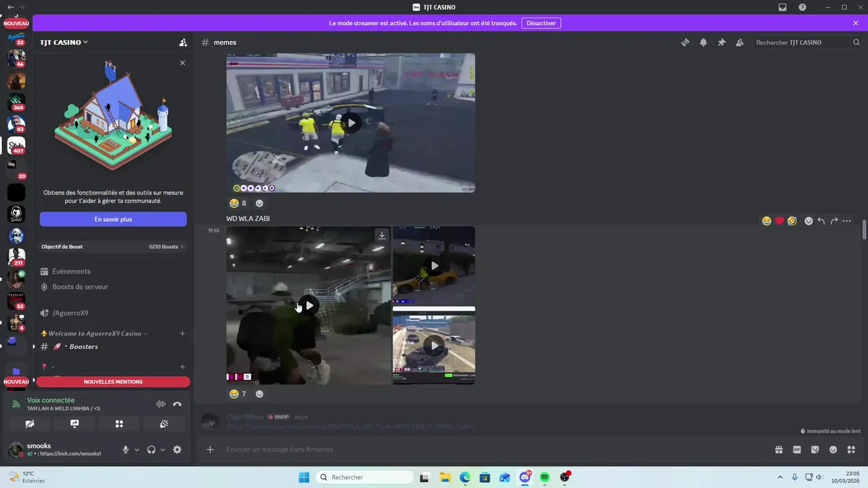React with rolling-on-floor laughing emoji
The width and height of the screenshot is (868, 488).
792,221
